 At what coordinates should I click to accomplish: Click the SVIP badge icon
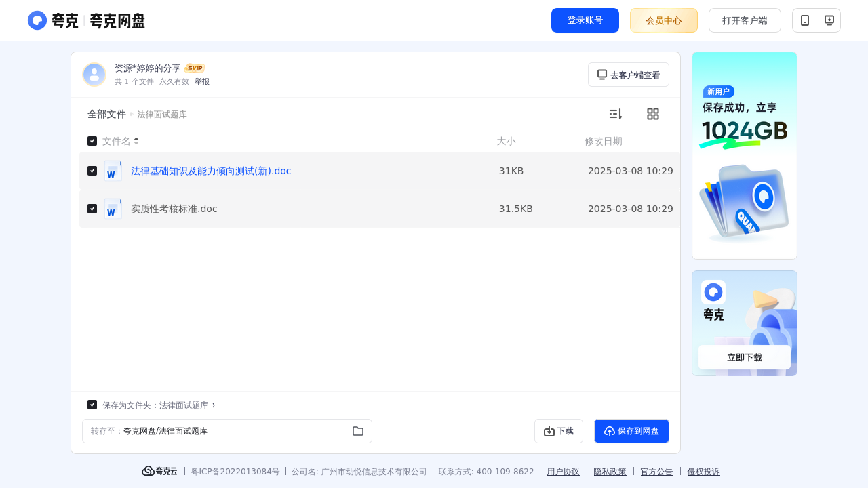coord(195,68)
